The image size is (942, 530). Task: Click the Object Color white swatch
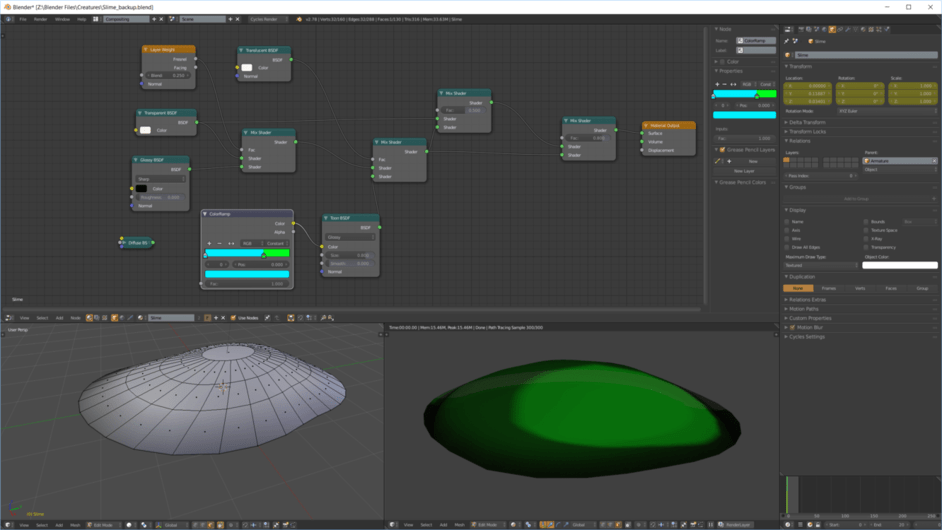(899, 266)
